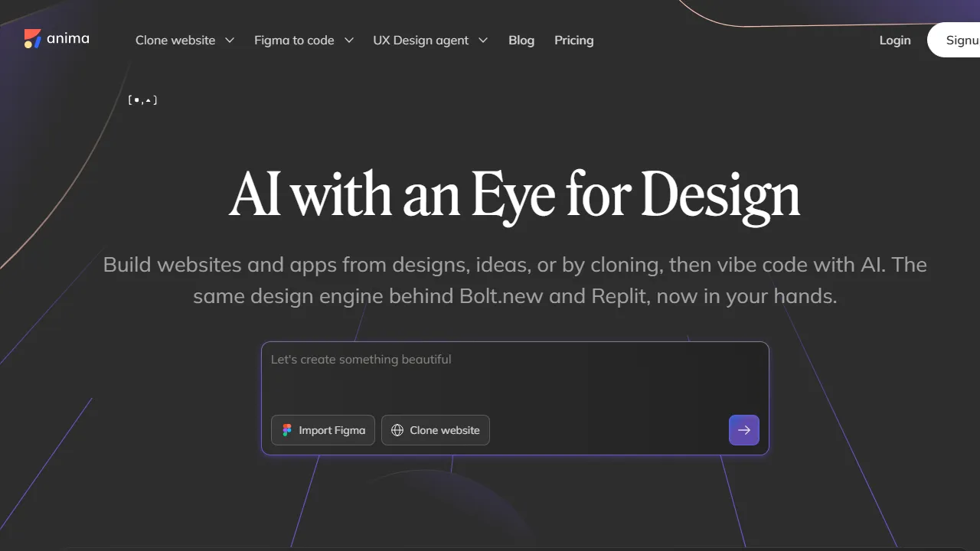
Task: Expand the chevron beside Clone website
Action: click(229, 40)
